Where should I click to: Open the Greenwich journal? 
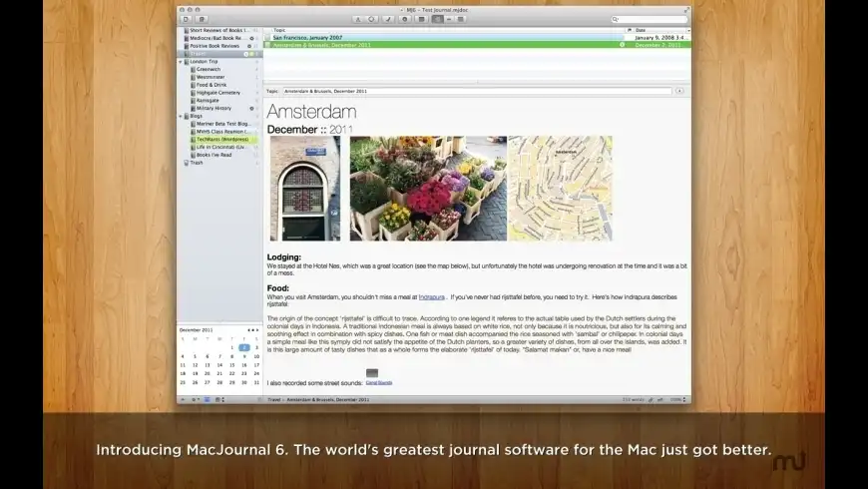pos(209,69)
